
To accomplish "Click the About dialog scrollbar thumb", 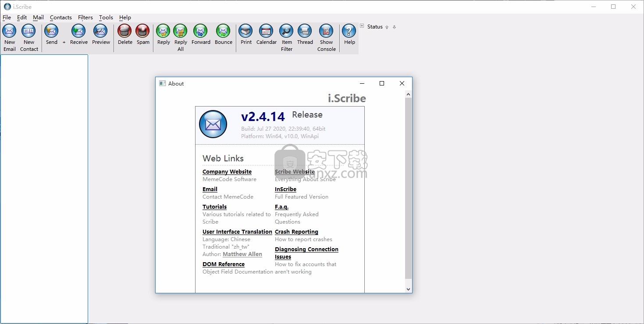I will (409, 188).
